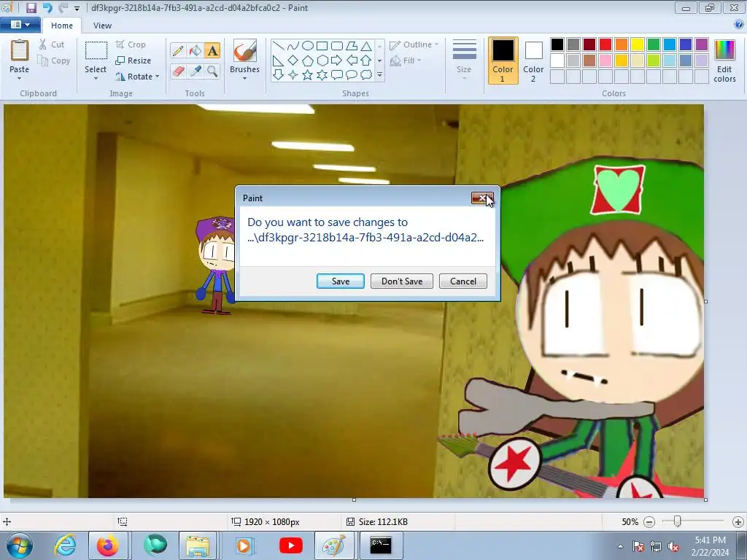Viewport: 747px width, 560px height.
Task: Open Internet Explorer from the taskbar
Action: tap(65, 545)
